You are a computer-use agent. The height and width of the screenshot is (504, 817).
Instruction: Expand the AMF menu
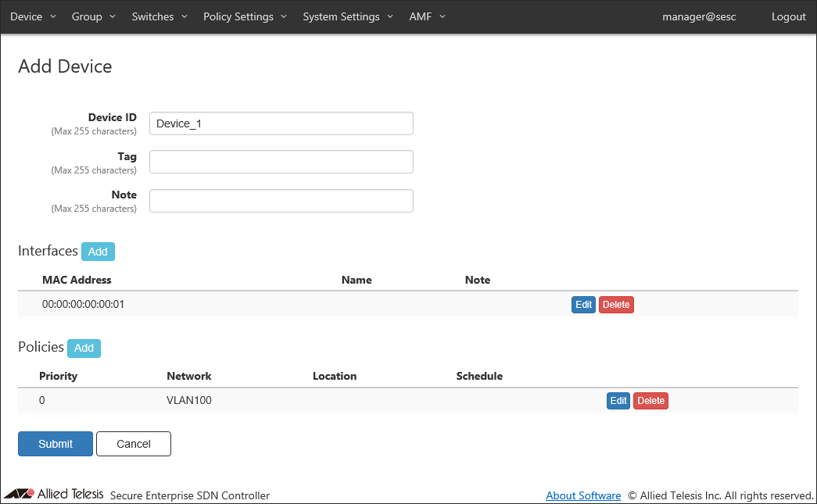click(x=427, y=16)
